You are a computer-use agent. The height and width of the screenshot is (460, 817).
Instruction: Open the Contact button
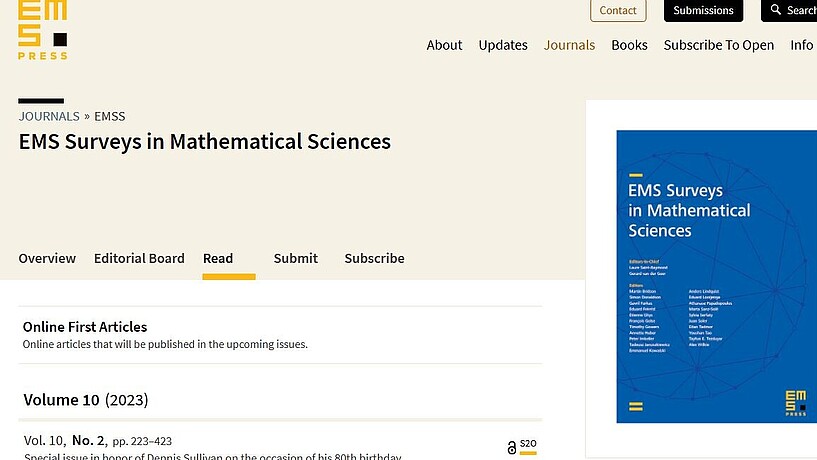click(618, 10)
